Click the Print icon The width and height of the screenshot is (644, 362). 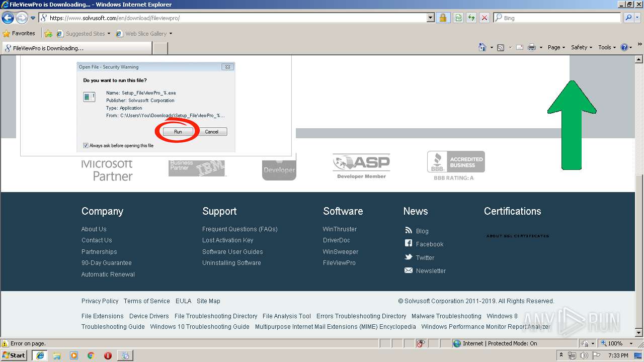[x=532, y=47]
